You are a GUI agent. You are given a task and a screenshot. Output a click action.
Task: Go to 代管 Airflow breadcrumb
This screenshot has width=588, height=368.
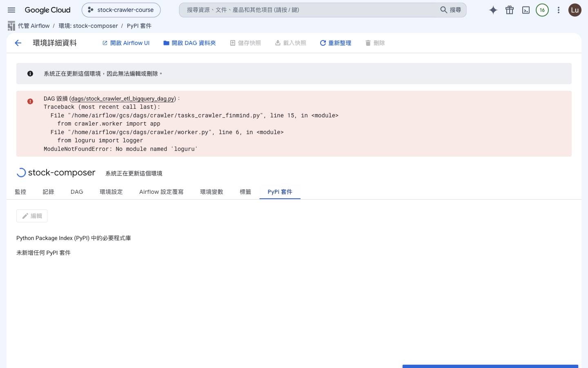tap(34, 26)
